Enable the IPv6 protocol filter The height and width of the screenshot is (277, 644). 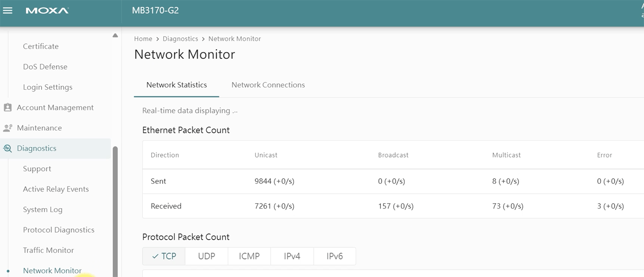click(334, 256)
